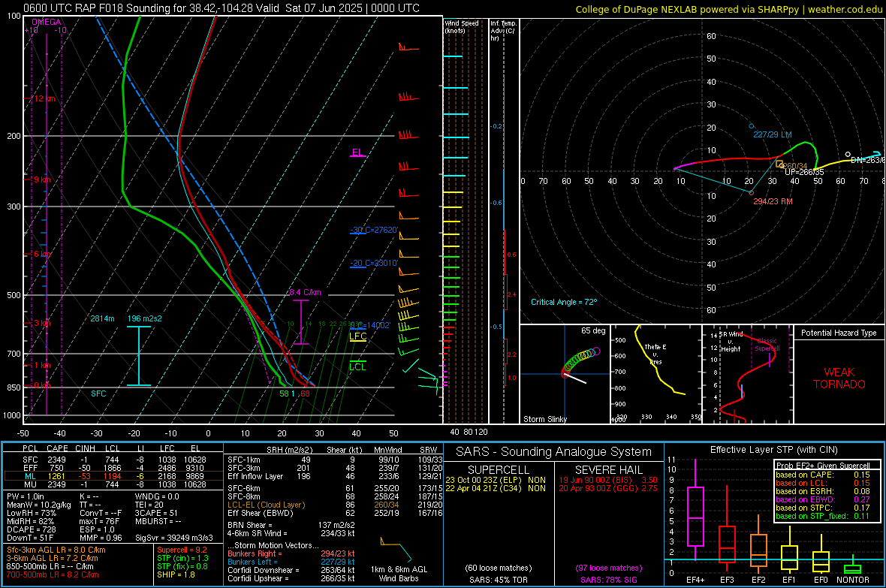Click the Classic Supercell label
This screenshot has height=588, width=886.
[767, 345]
